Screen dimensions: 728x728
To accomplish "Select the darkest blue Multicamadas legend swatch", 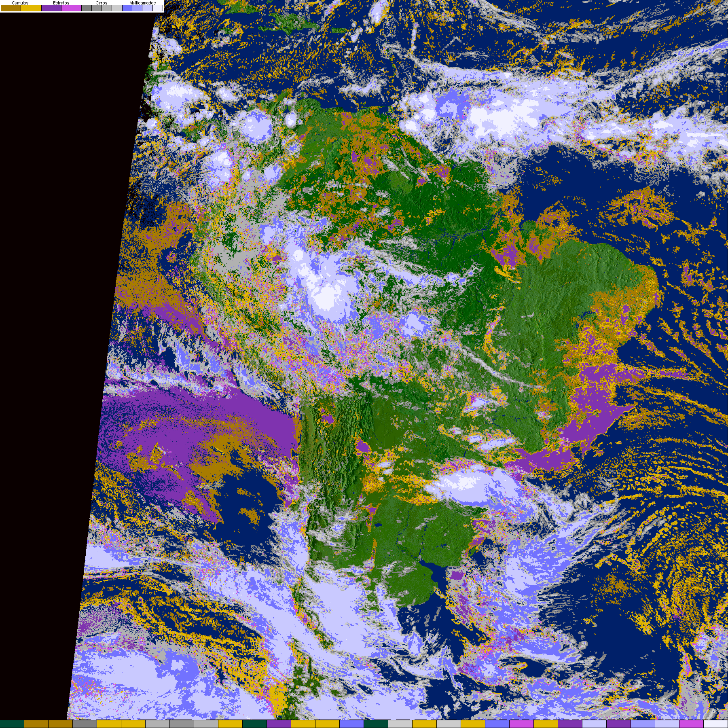I will point(127,8).
